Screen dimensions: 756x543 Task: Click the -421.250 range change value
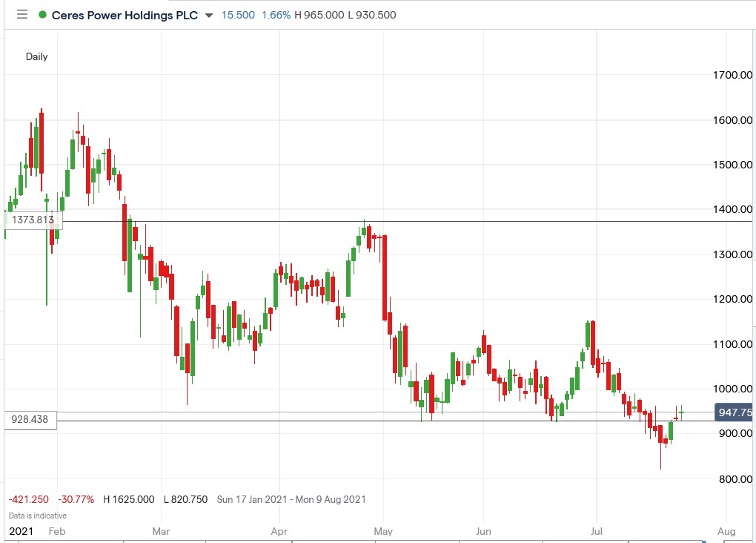coord(28,499)
